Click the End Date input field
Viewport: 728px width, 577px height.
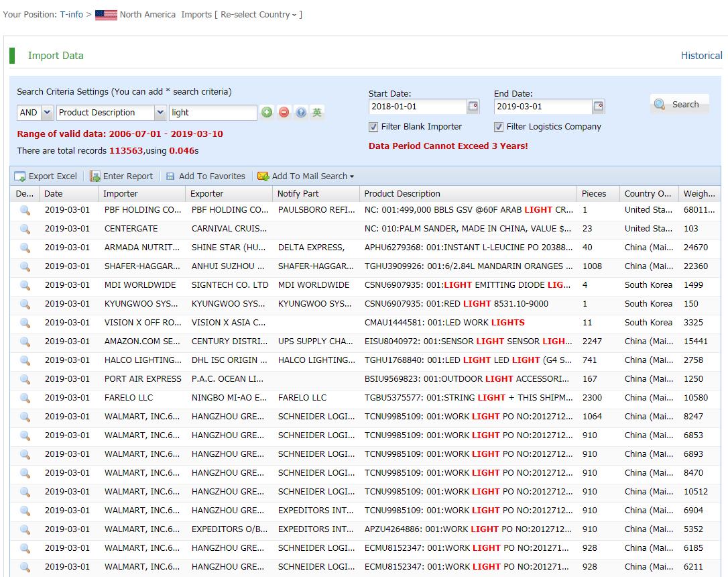click(x=543, y=107)
